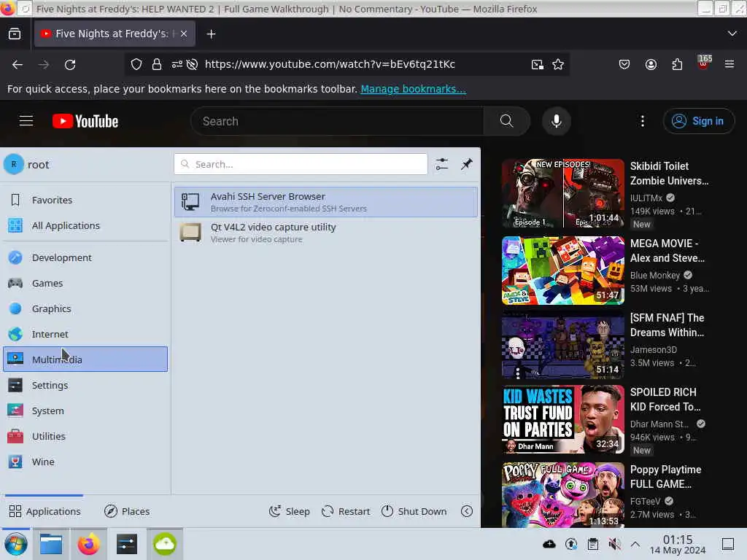Open SFM FNAF The Dreams Within thumbnail
The height and width of the screenshot is (560, 747).
pos(562,345)
